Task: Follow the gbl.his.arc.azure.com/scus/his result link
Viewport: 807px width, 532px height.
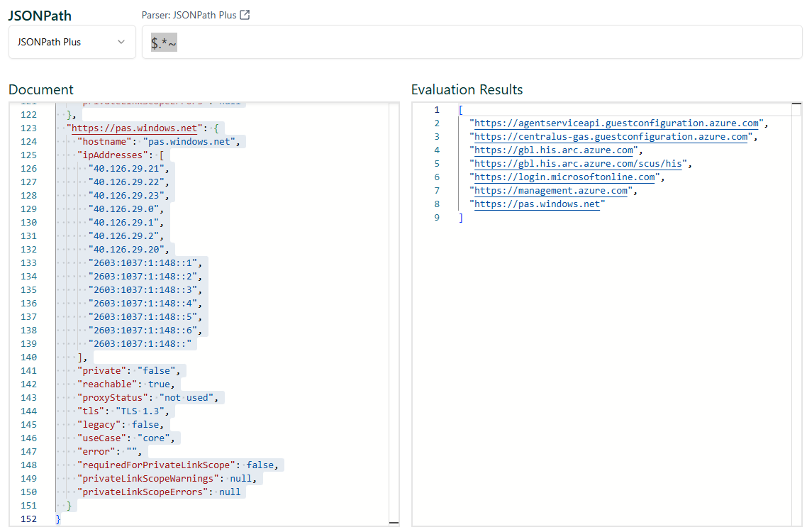Action: click(579, 164)
